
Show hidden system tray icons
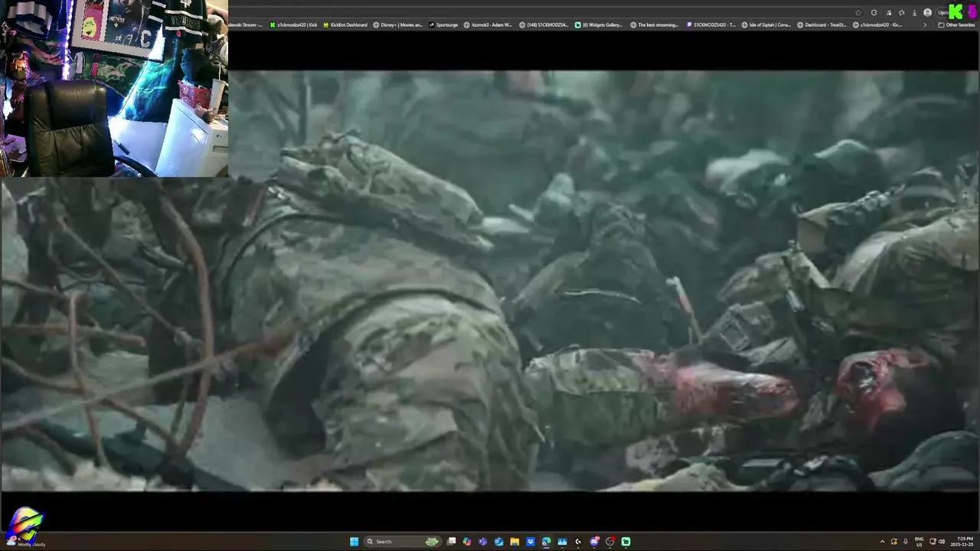[x=882, y=541]
